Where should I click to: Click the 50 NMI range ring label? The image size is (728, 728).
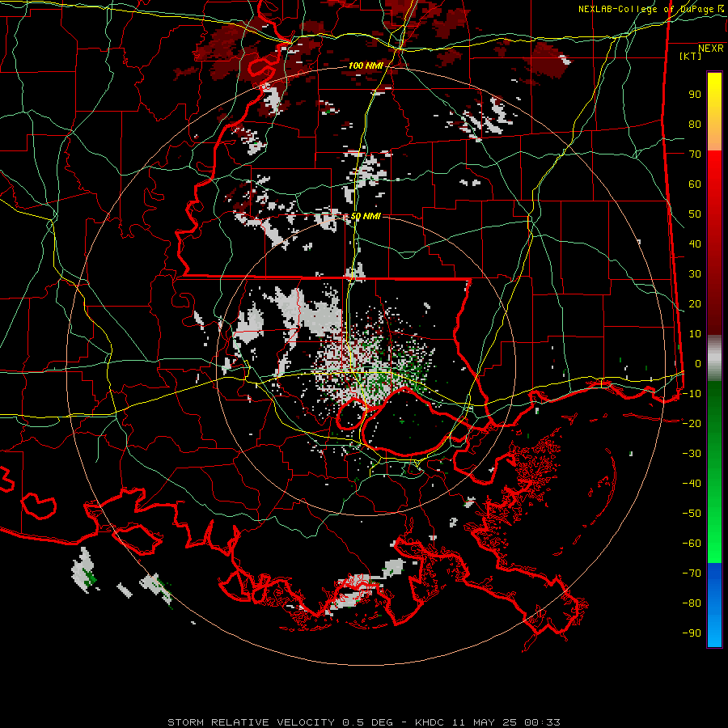pos(366,216)
